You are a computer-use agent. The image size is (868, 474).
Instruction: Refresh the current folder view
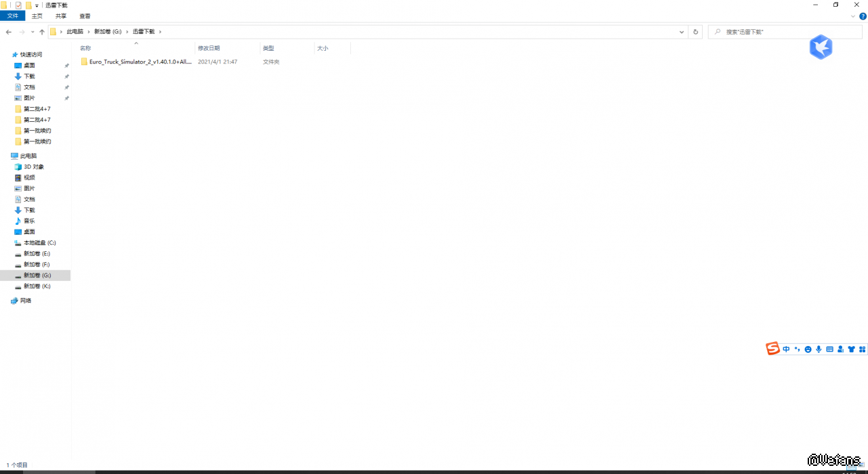point(695,32)
